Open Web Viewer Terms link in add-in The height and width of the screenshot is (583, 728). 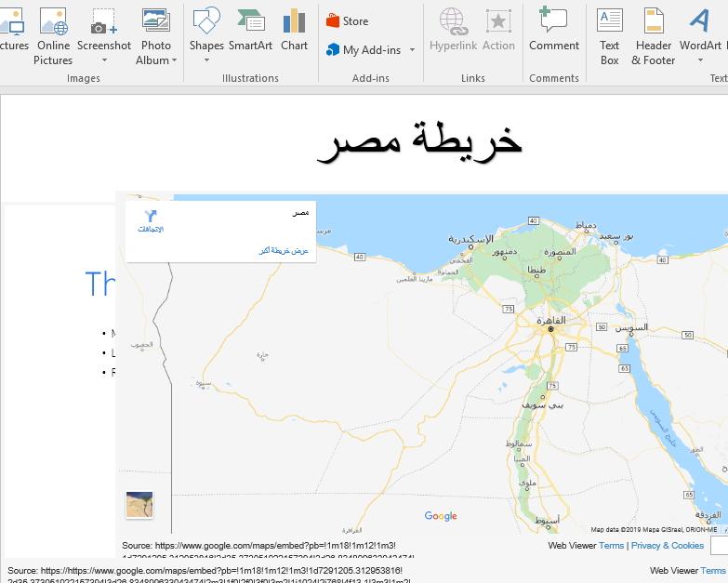point(611,546)
